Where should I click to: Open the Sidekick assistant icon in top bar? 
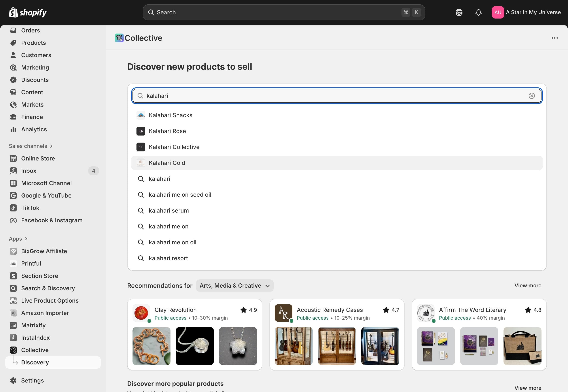pos(459,12)
